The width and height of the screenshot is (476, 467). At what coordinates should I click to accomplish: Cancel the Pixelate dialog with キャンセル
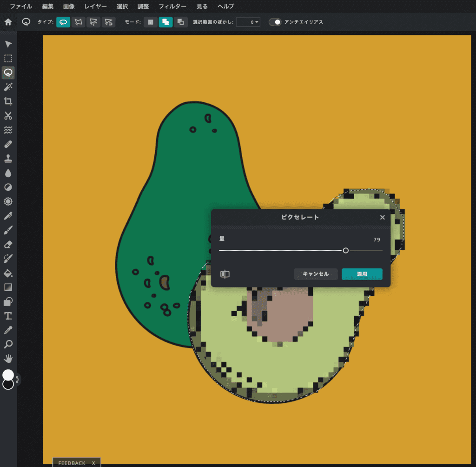coord(316,274)
